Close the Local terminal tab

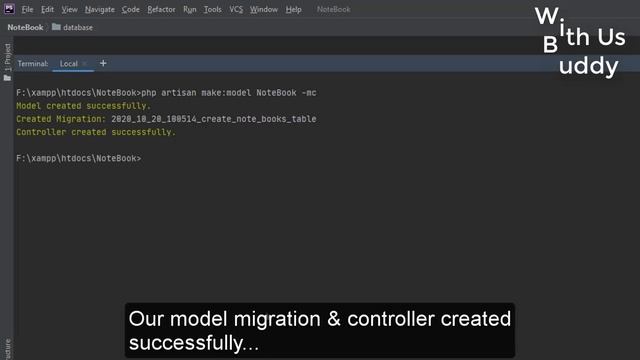pos(84,64)
